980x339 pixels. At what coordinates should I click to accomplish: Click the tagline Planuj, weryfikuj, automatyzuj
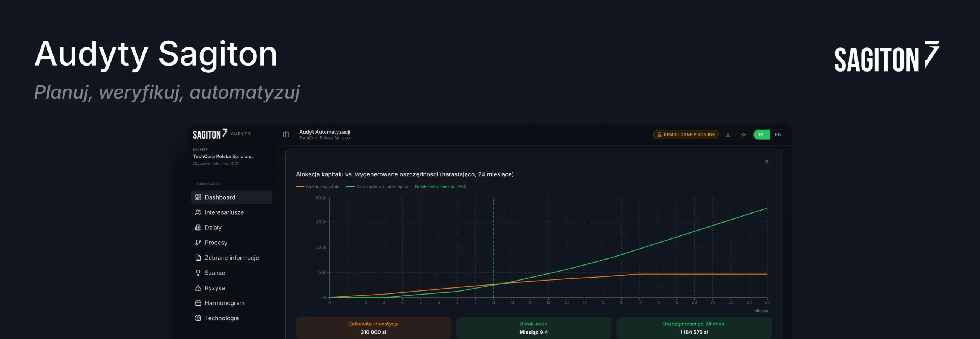167,92
